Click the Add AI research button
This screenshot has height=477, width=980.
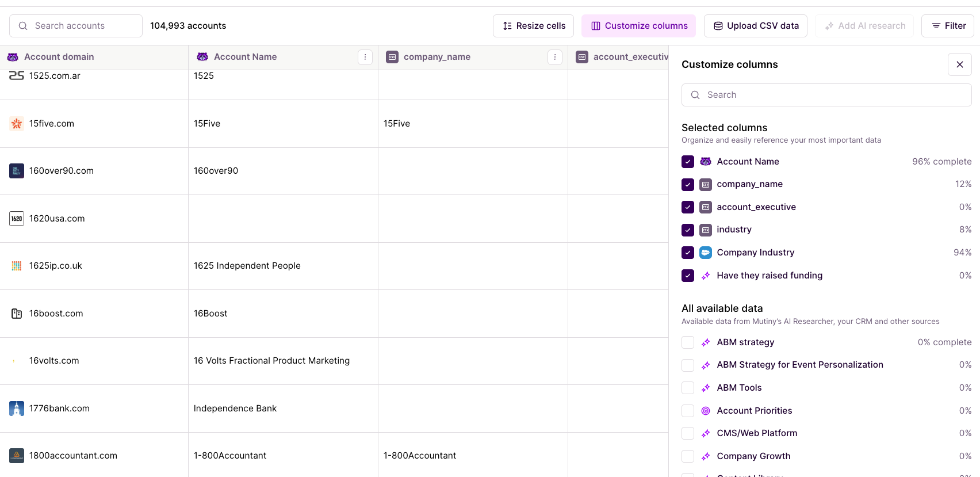(864, 26)
